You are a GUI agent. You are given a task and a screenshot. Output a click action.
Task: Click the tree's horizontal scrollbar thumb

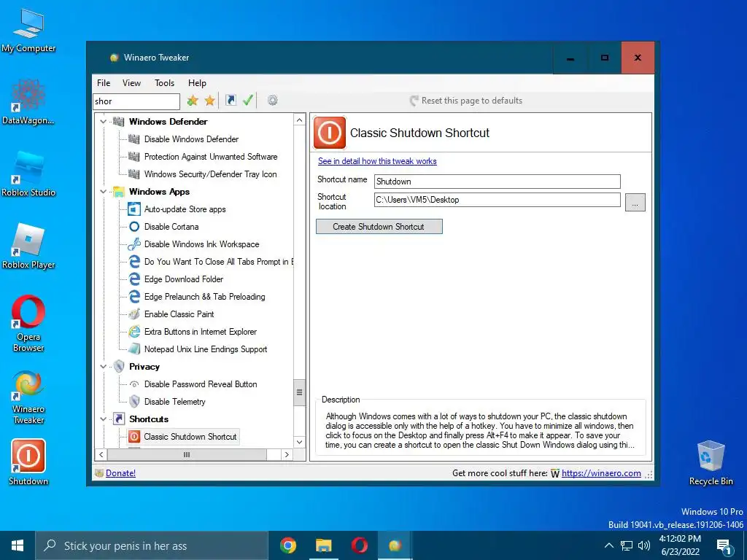point(187,455)
